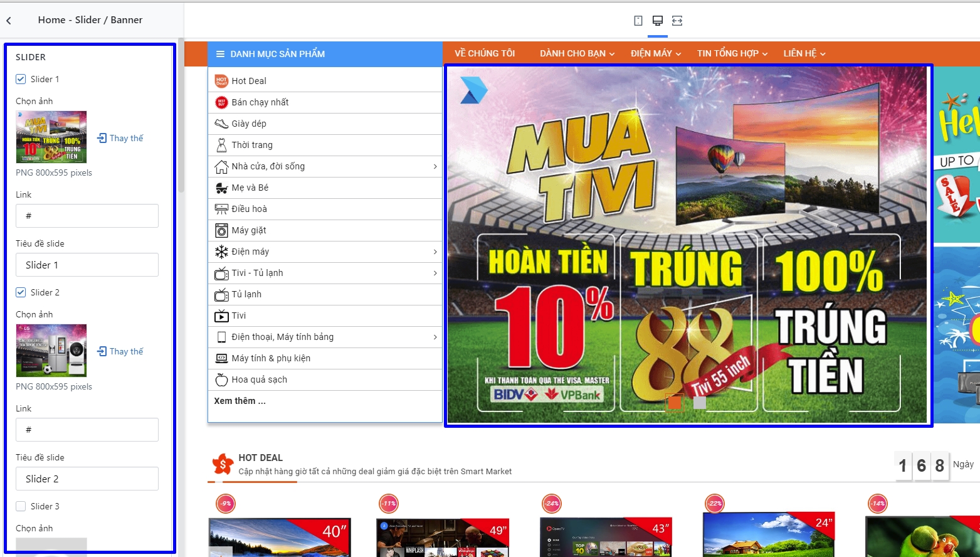The width and height of the screenshot is (980, 557).
Task: Open the Máy tính & phụ kiện link
Action: (x=271, y=358)
